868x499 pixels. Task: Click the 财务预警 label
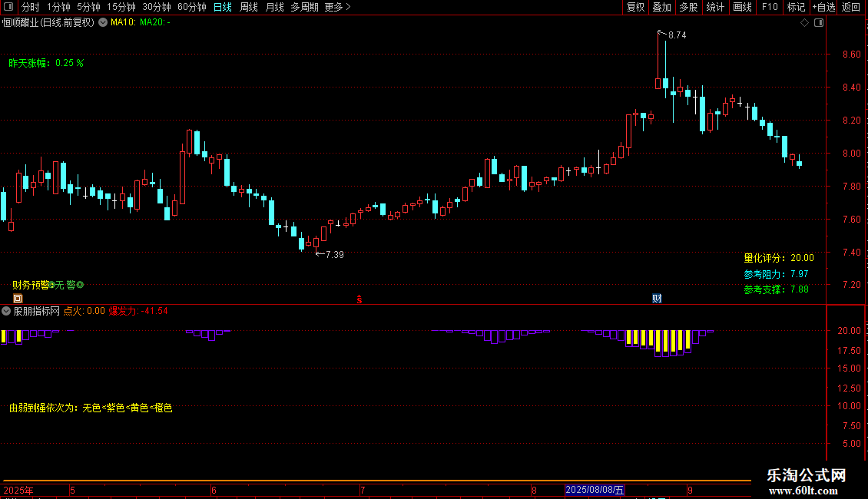[31, 285]
